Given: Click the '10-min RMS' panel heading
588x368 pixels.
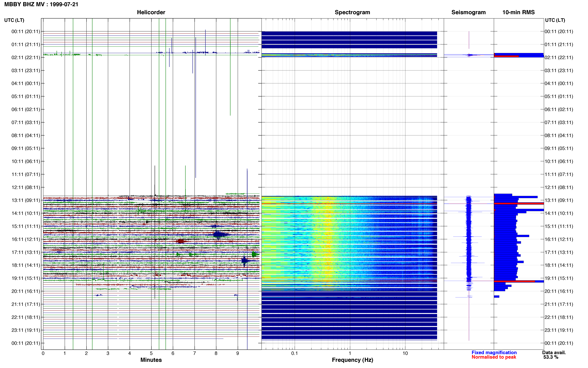Looking at the screenshot, I should tap(518, 12).
